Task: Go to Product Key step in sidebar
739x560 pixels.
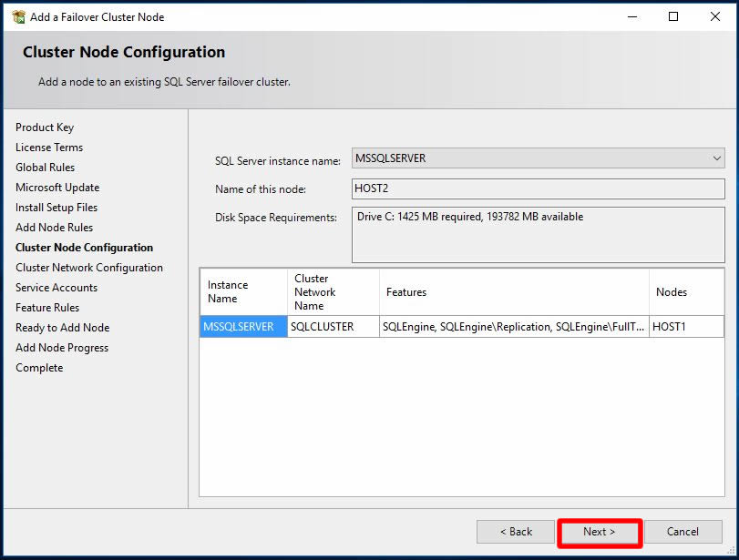Action: click(x=45, y=127)
